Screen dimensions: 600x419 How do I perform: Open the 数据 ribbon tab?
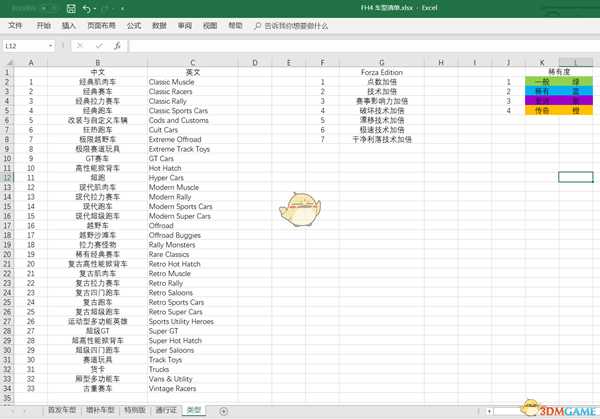pos(159,26)
